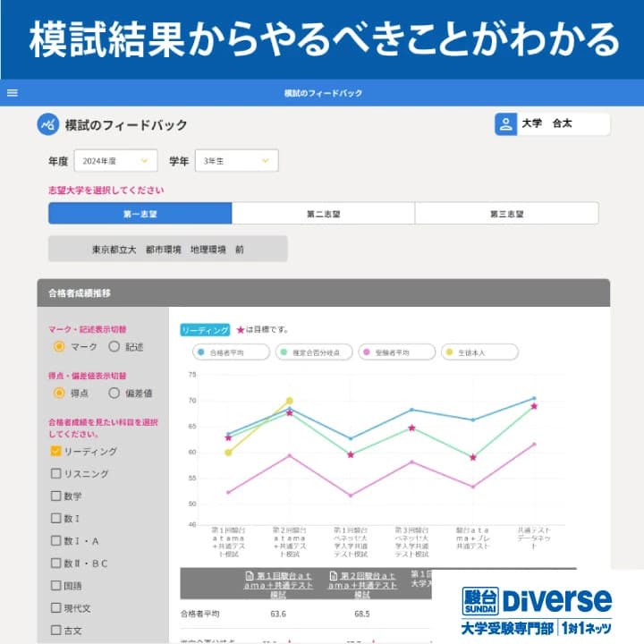Select the 偏差値 radio button
Image resolution: width=644 pixels, height=644 pixels.
point(114,392)
